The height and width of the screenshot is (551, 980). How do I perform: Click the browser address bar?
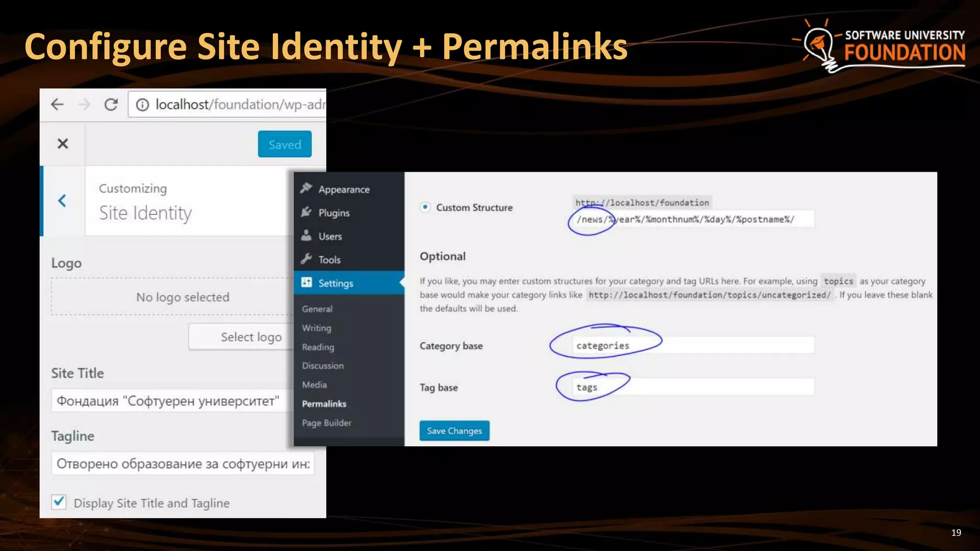coord(227,104)
